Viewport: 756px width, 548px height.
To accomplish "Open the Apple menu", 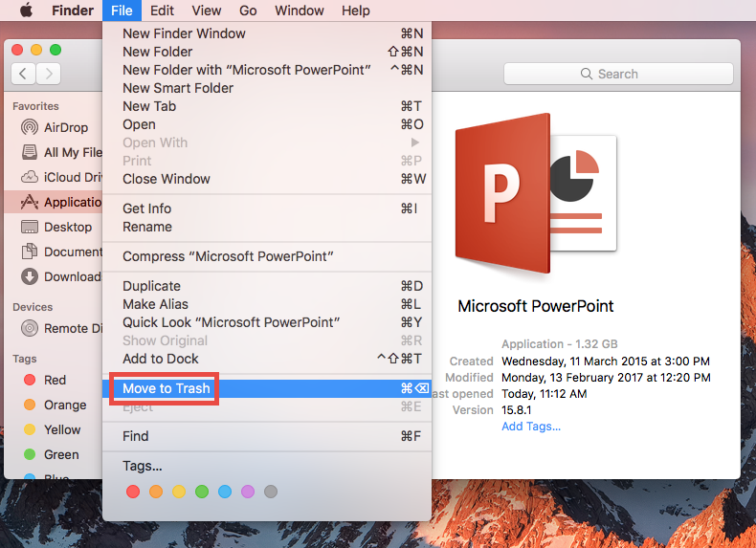I will click(27, 11).
